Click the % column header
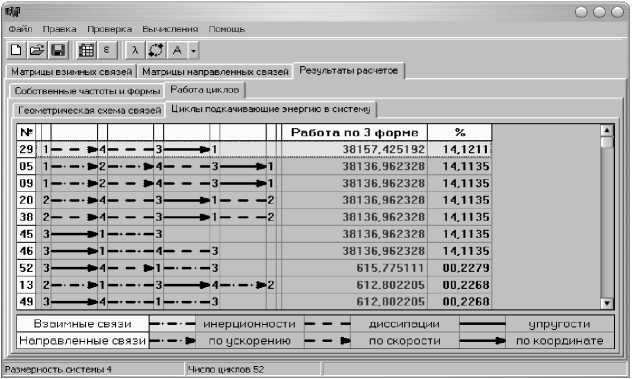The width and height of the screenshot is (632, 379). pyautogui.click(x=460, y=132)
